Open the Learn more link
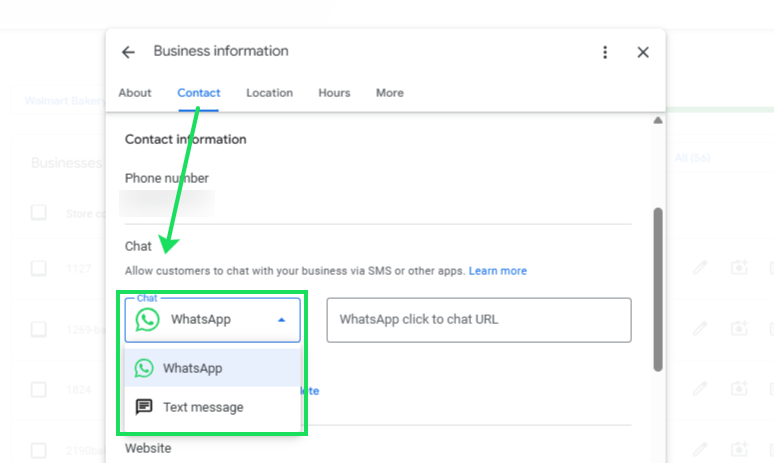The height and width of the screenshot is (463, 774). tap(498, 271)
